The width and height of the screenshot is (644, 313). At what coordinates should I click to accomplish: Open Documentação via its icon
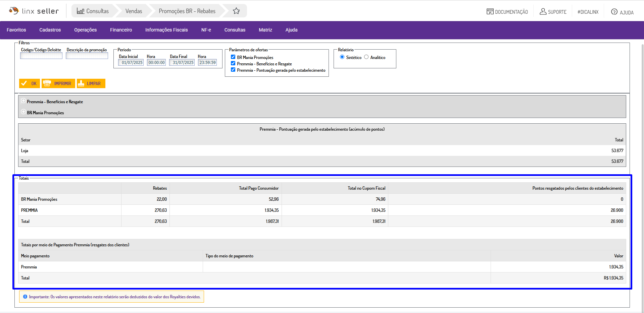point(490,12)
